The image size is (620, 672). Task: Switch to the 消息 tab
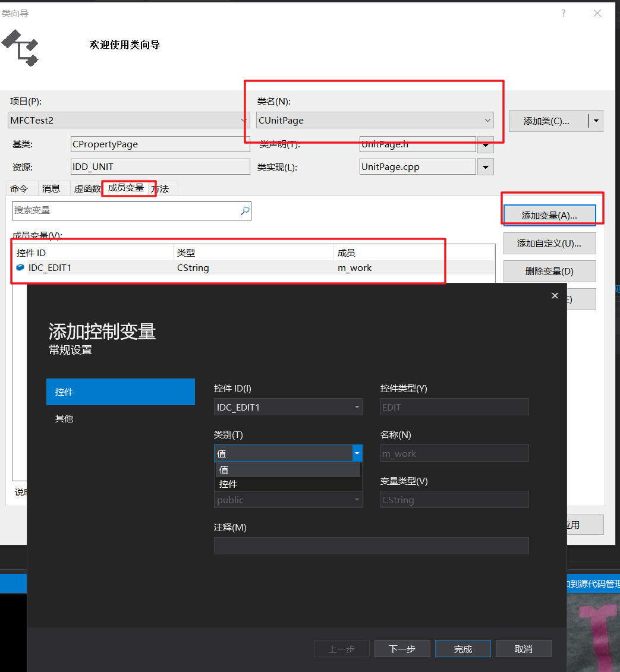[51, 188]
